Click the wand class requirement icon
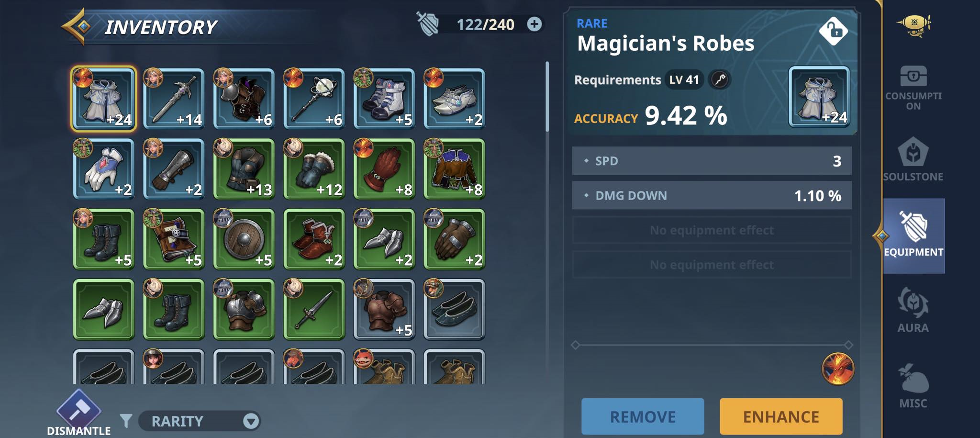This screenshot has height=438, width=980. (719, 79)
